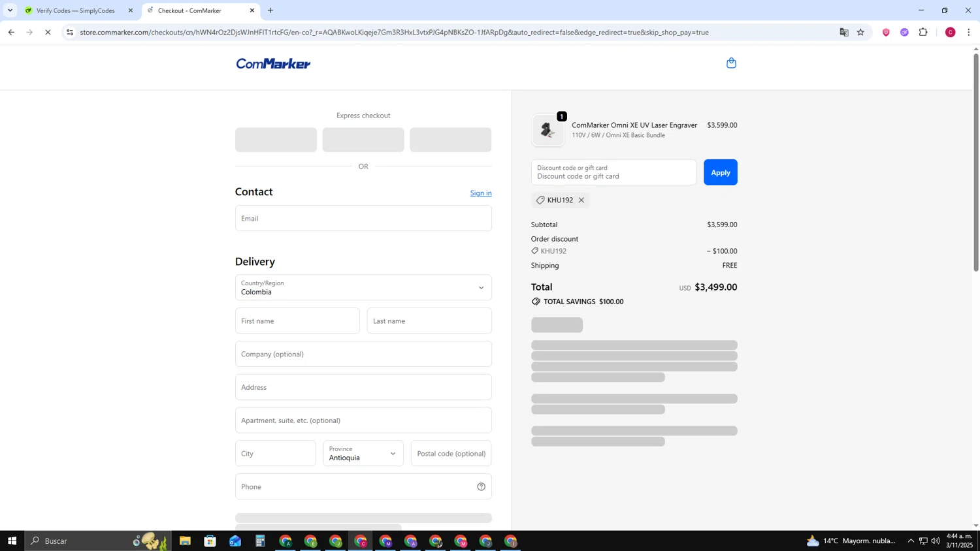
Task: Click the page vertical scrollbar
Action: coord(976,162)
